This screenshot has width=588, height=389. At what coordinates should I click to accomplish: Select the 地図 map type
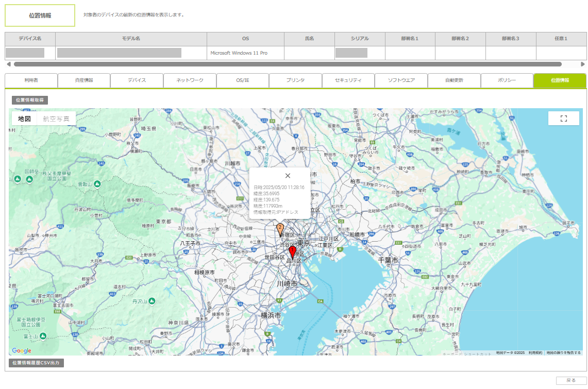(x=24, y=119)
